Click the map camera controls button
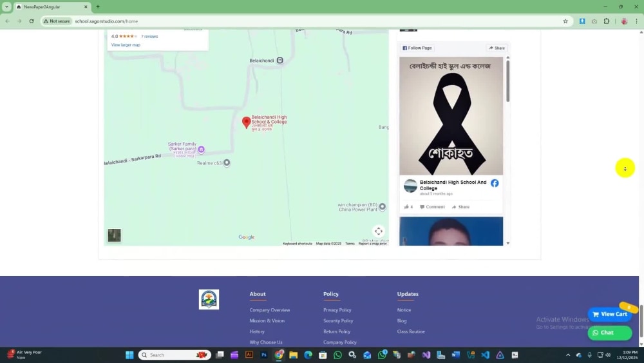The width and height of the screenshot is (644, 363). (x=378, y=231)
